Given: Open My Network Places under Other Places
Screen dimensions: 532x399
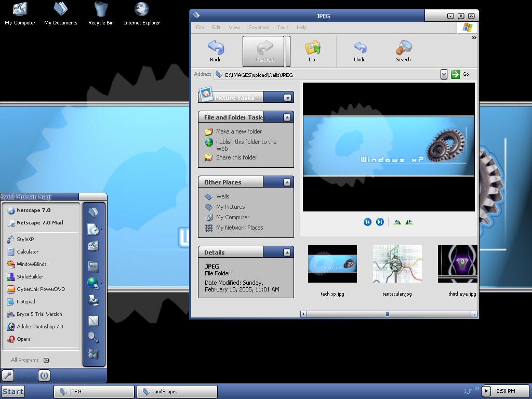Looking at the screenshot, I should coord(240,228).
